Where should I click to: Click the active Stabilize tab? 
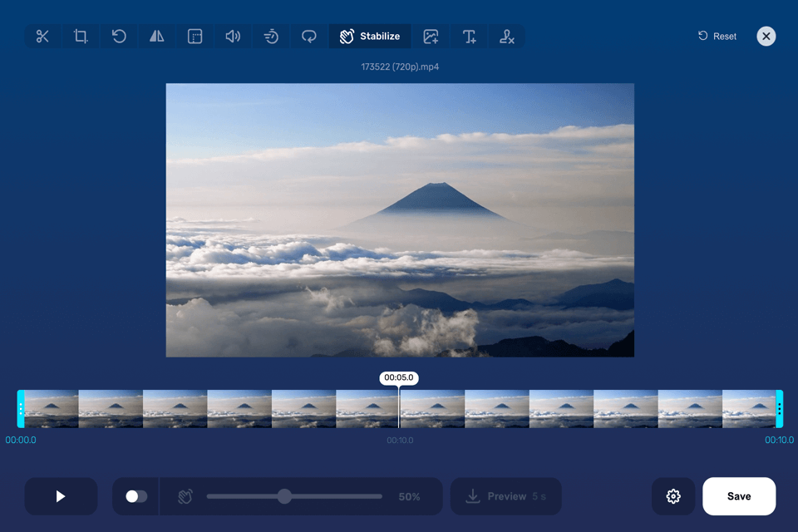(x=370, y=36)
